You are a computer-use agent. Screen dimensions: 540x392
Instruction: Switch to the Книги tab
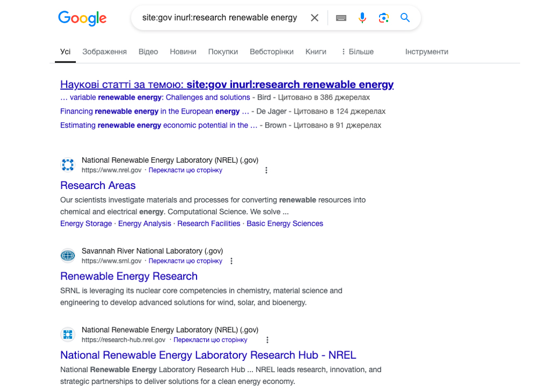coord(316,52)
